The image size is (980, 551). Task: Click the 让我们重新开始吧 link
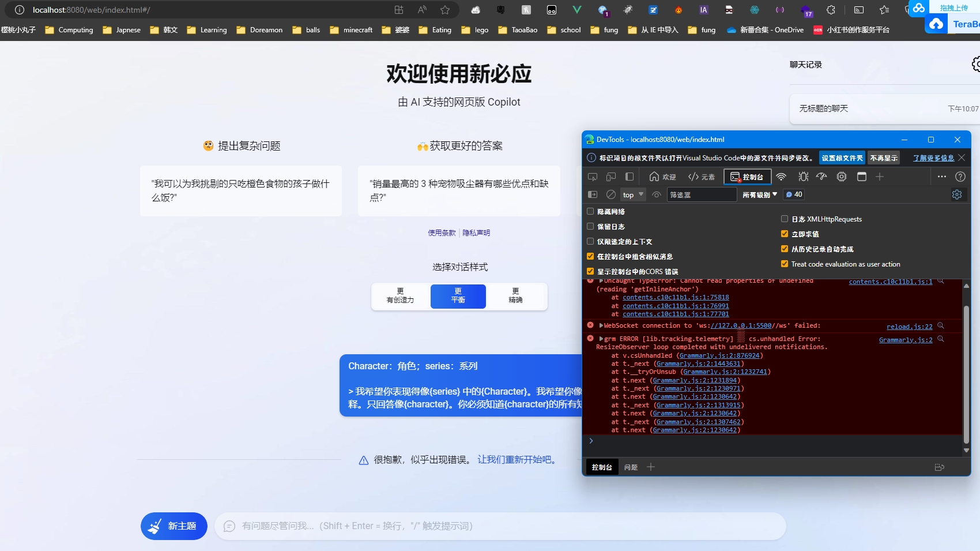[516, 459]
